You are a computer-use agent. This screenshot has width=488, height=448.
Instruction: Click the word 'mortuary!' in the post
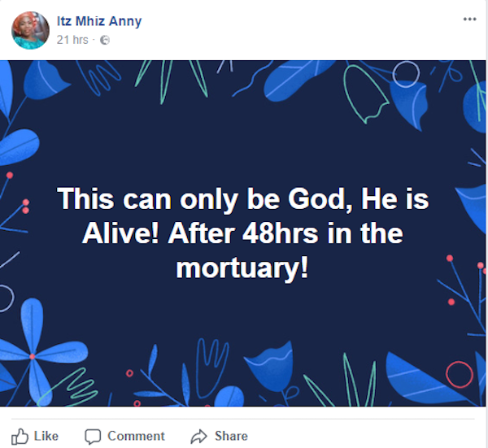click(x=243, y=267)
